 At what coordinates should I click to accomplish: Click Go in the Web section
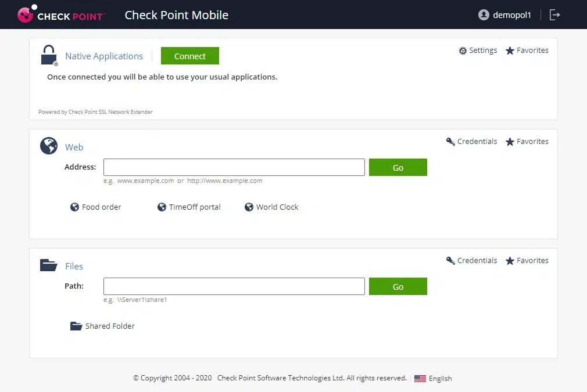(x=398, y=167)
